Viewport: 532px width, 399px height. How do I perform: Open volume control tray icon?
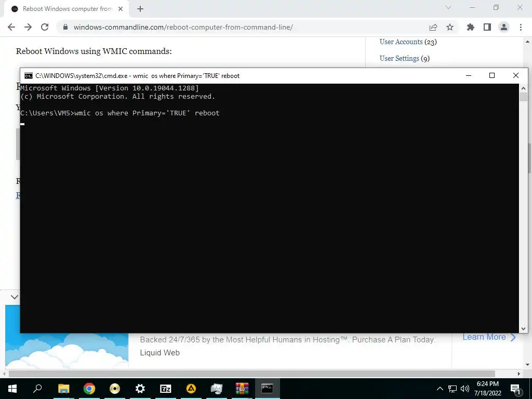tap(465, 389)
